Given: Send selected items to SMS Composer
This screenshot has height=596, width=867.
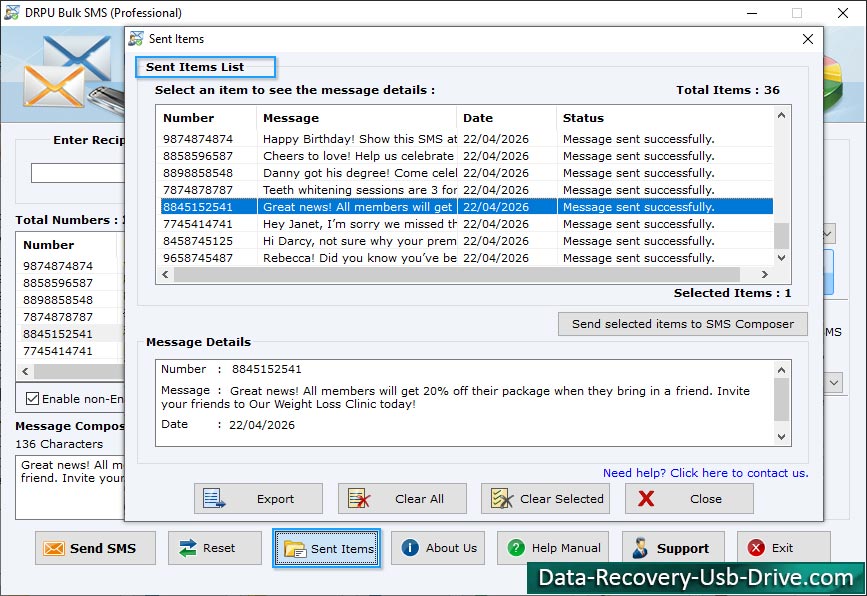Looking at the screenshot, I should (x=682, y=324).
